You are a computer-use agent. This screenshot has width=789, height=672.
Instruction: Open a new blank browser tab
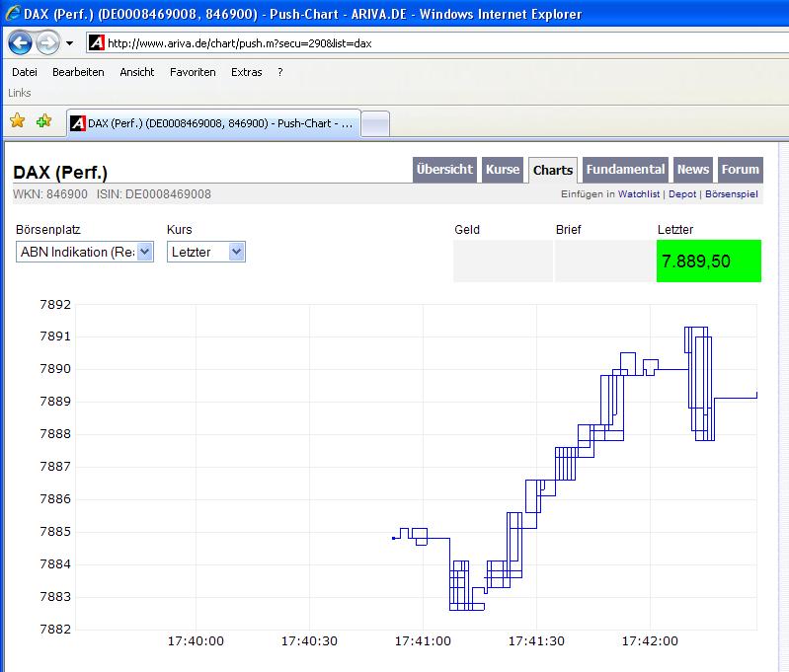(x=375, y=123)
